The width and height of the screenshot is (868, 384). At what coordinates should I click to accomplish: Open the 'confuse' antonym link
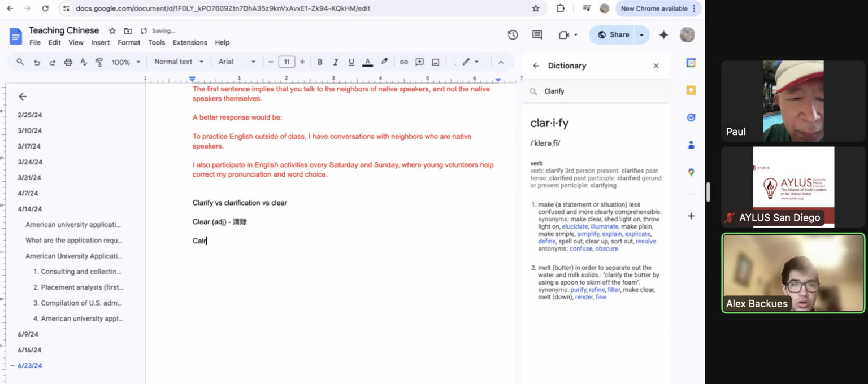[581, 248]
